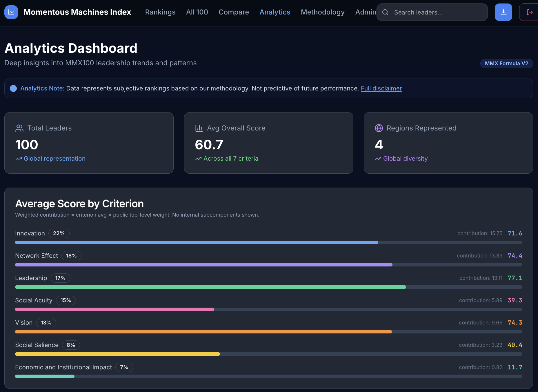Open the Admin nav link
The image size is (538, 392).
(x=366, y=12)
